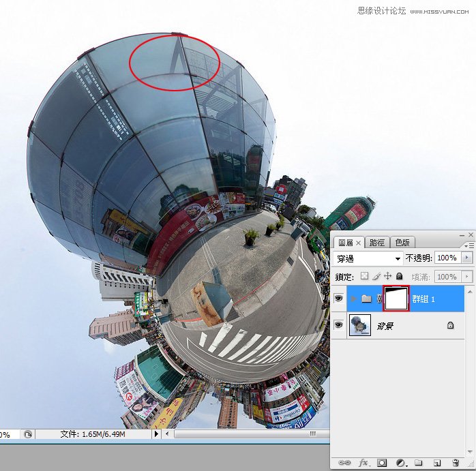The width and height of the screenshot is (476, 471).
Task: Click the link layers icon
Action: (x=346, y=463)
